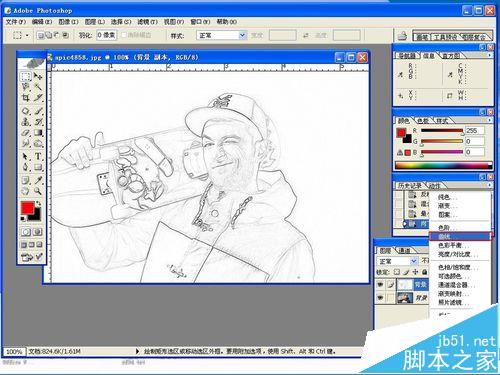
Task: Select the Hand tool
Action: pyautogui.click(x=26, y=191)
